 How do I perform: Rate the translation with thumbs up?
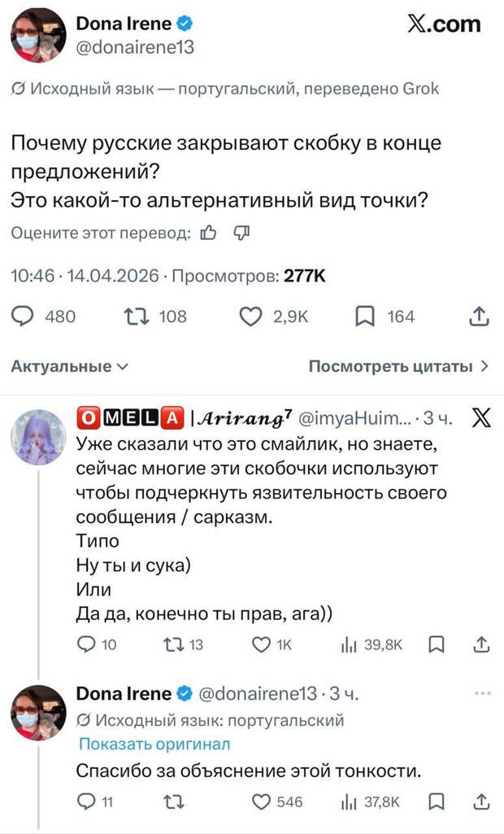tap(208, 234)
